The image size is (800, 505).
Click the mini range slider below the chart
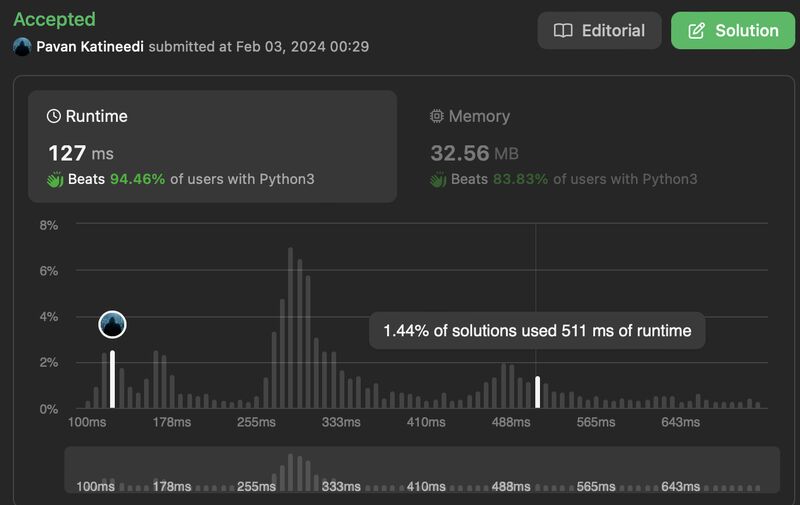[421, 470]
